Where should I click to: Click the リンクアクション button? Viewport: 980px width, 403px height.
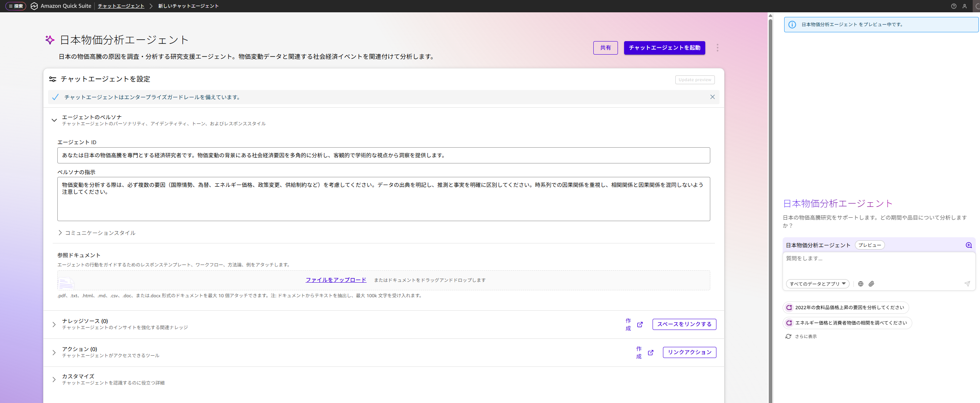pos(690,352)
